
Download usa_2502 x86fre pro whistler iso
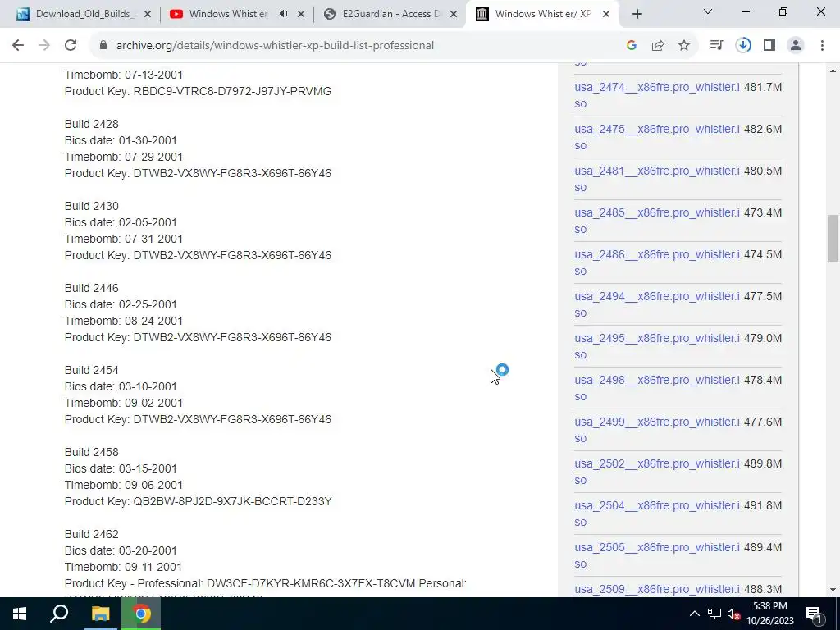[x=657, y=471]
